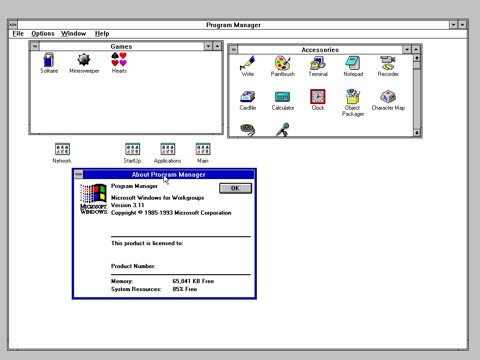Select the microphone icon in Accessories
This screenshot has height=360, width=480.
pyautogui.click(x=283, y=129)
